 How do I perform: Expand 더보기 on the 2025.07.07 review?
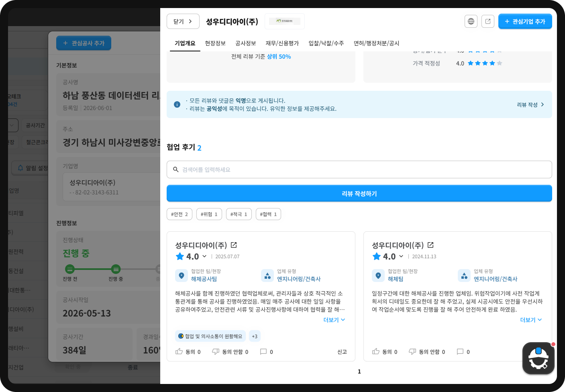point(335,320)
